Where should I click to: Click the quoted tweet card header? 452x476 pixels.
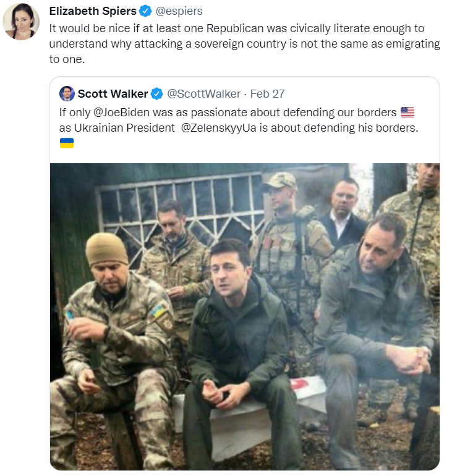(x=172, y=94)
